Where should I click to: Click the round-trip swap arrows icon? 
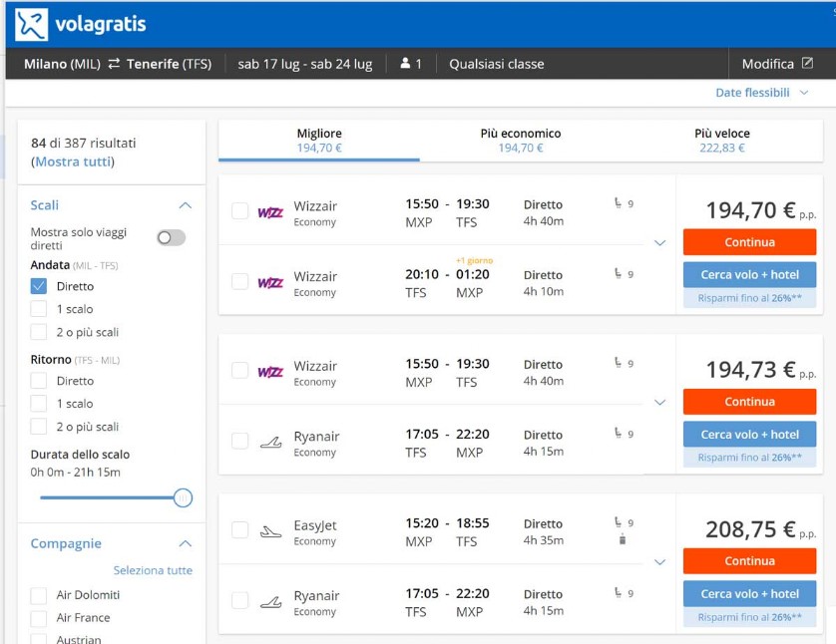[x=114, y=64]
